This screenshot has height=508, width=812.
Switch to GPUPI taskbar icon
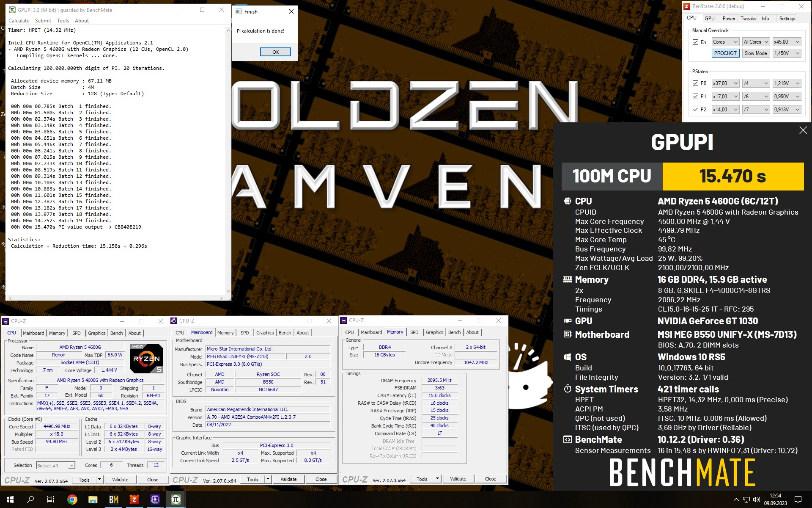click(x=176, y=500)
